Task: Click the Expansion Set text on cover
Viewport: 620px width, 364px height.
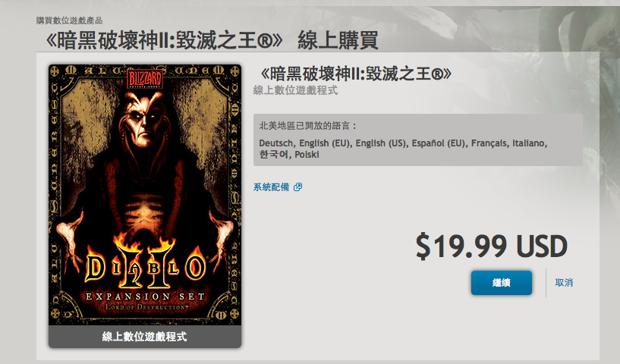Action: (145, 297)
